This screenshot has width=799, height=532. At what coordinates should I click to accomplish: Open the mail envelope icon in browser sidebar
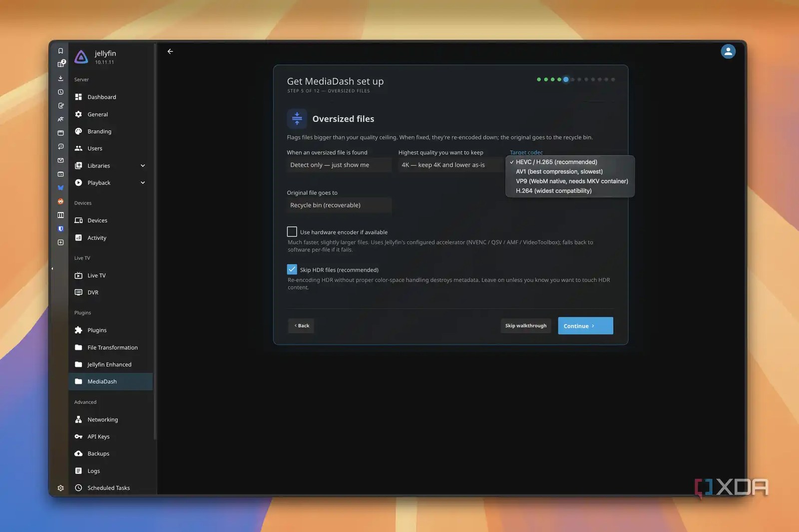coord(60,160)
